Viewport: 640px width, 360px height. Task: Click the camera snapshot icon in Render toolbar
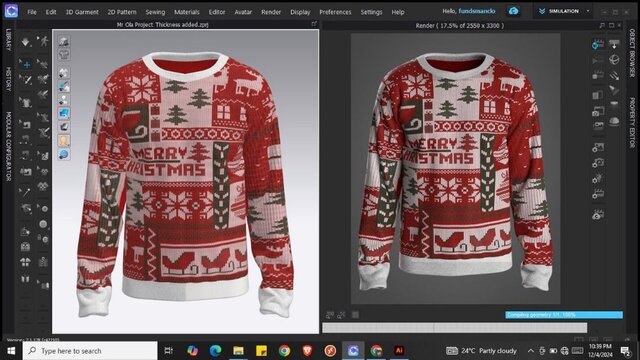point(598,111)
